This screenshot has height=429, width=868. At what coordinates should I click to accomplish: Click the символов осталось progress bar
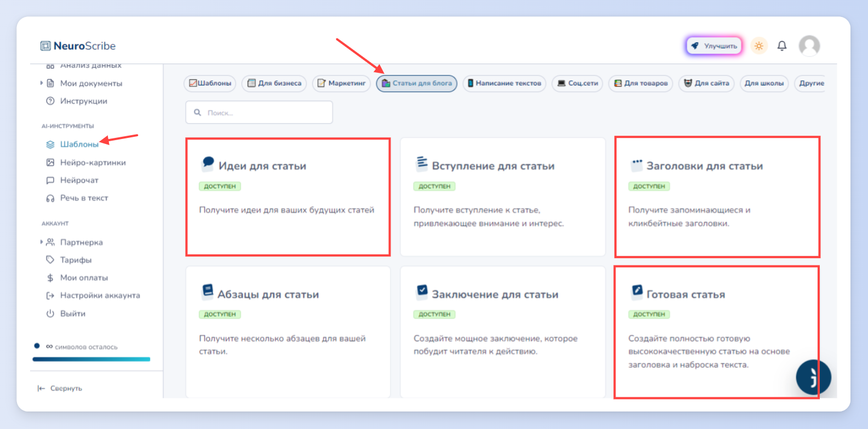click(x=91, y=360)
